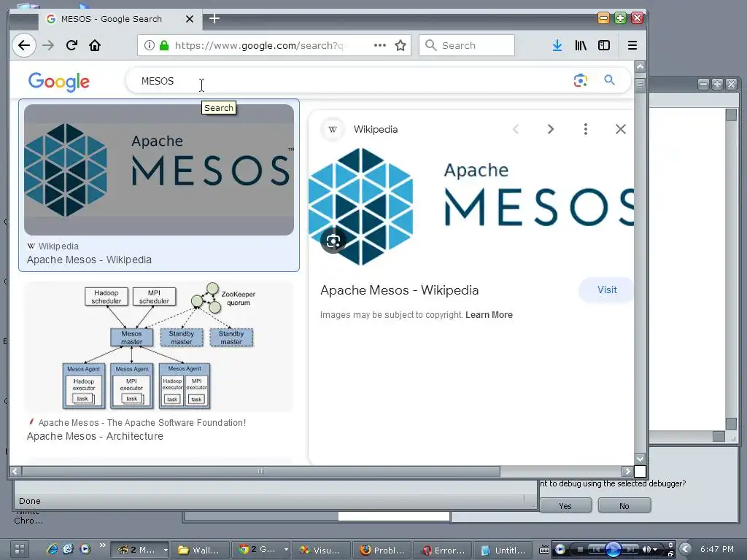
Task: Close the MESOS - Google Search tab
Action: [190, 19]
